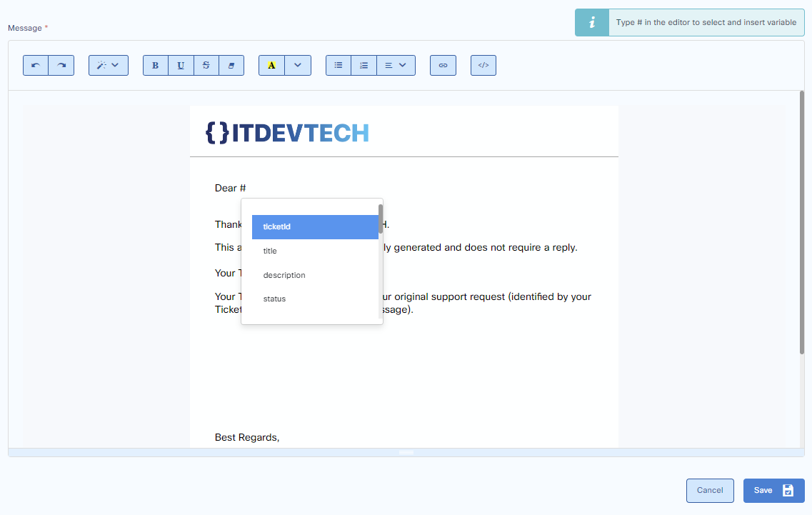812x515 pixels.
Task: Toggle underline text formatting
Action: coord(181,65)
